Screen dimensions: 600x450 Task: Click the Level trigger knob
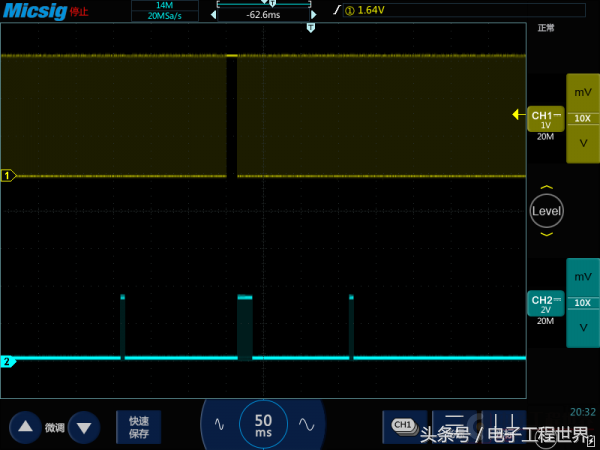pyautogui.click(x=546, y=211)
